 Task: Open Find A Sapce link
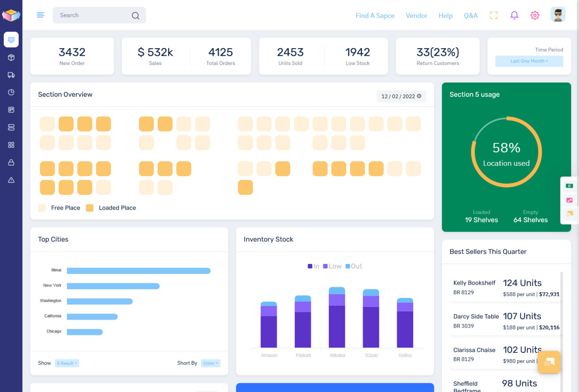coord(375,15)
